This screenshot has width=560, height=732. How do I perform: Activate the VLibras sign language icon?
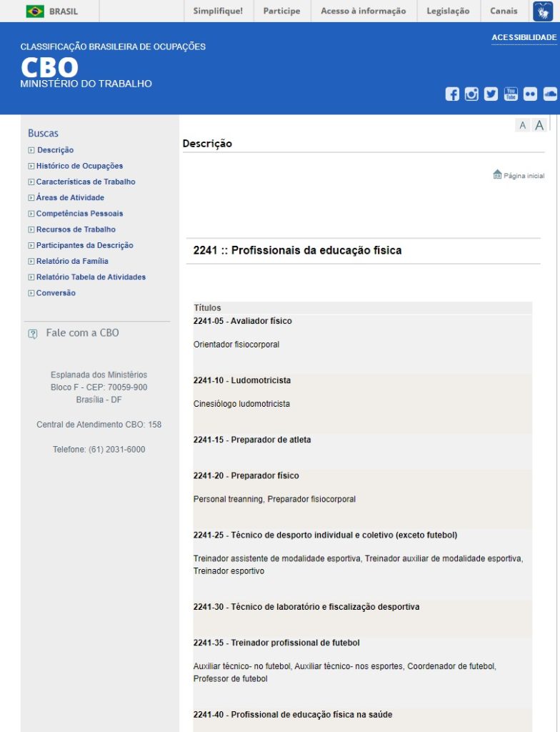click(542, 11)
